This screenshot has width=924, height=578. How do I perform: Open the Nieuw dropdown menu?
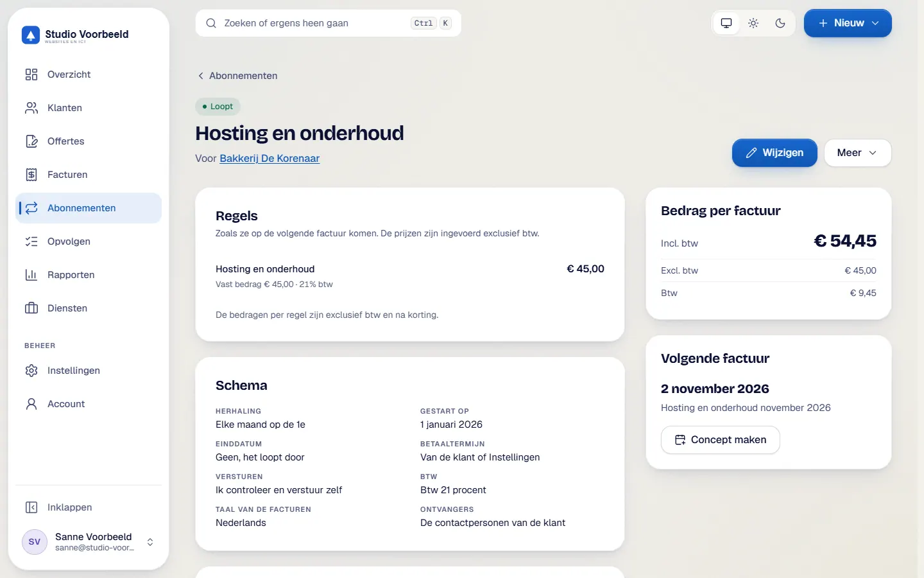pyautogui.click(x=848, y=23)
